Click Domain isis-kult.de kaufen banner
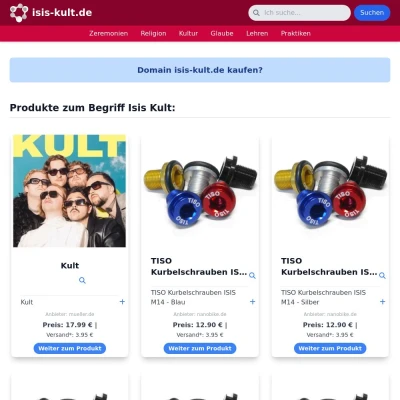 [x=200, y=70]
